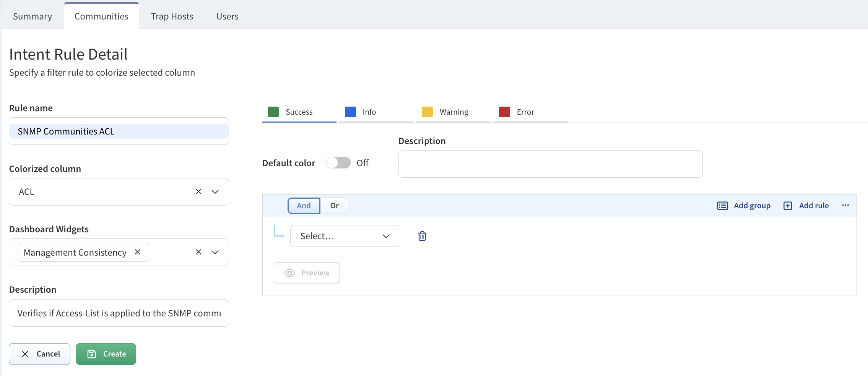Image resolution: width=868 pixels, height=376 pixels.
Task: Remove the Management Consistency widget tag
Action: pyautogui.click(x=138, y=252)
